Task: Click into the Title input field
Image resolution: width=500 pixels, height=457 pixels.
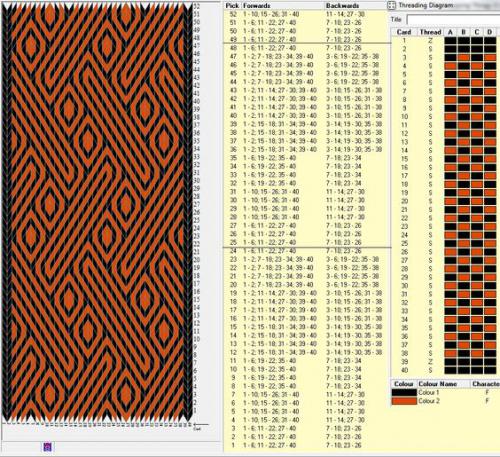Action: pos(453,20)
